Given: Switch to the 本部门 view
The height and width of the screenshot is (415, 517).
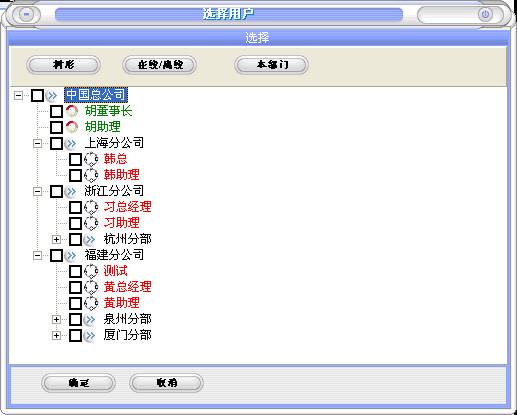Looking at the screenshot, I should (x=271, y=65).
